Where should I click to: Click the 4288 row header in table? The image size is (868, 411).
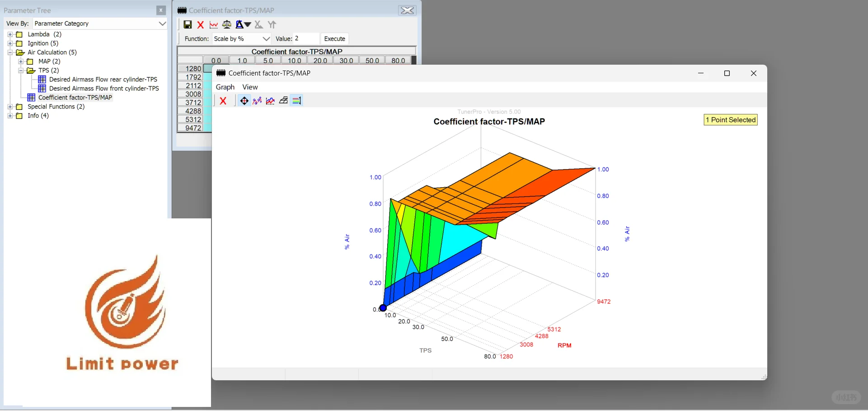coord(190,111)
